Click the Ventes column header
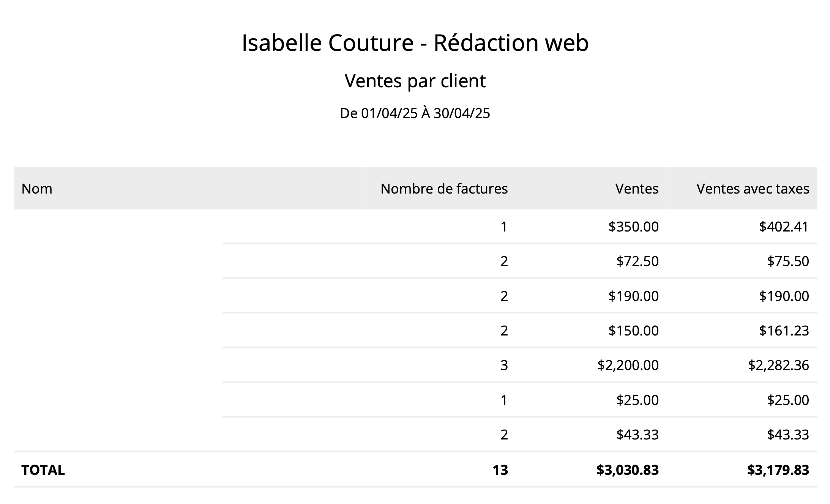Image resolution: width=830 pixels, height=504 pixels. point(637,189)
